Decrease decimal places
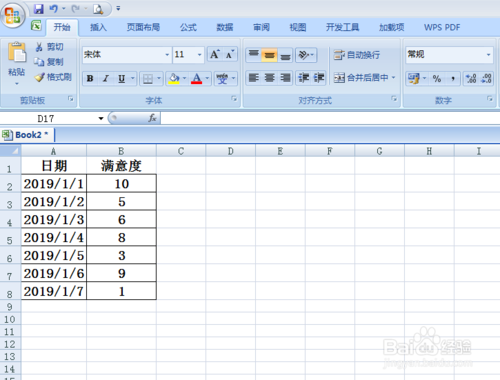 (486, 79)
